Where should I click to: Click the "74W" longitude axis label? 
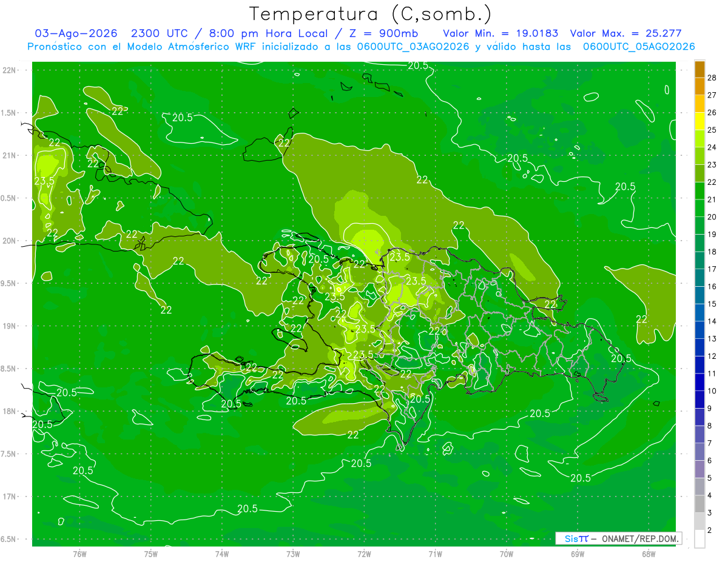[222, 554]
